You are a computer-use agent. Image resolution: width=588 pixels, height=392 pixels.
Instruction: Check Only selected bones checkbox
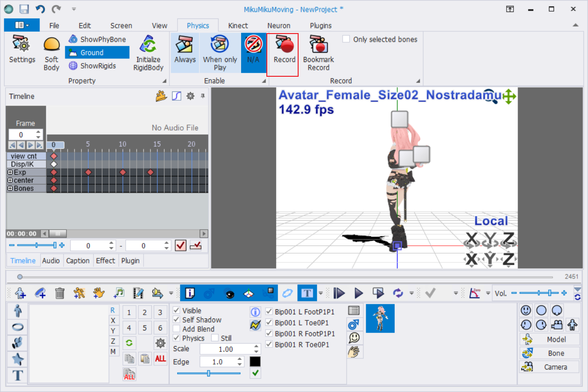click(x=346, y=40)
